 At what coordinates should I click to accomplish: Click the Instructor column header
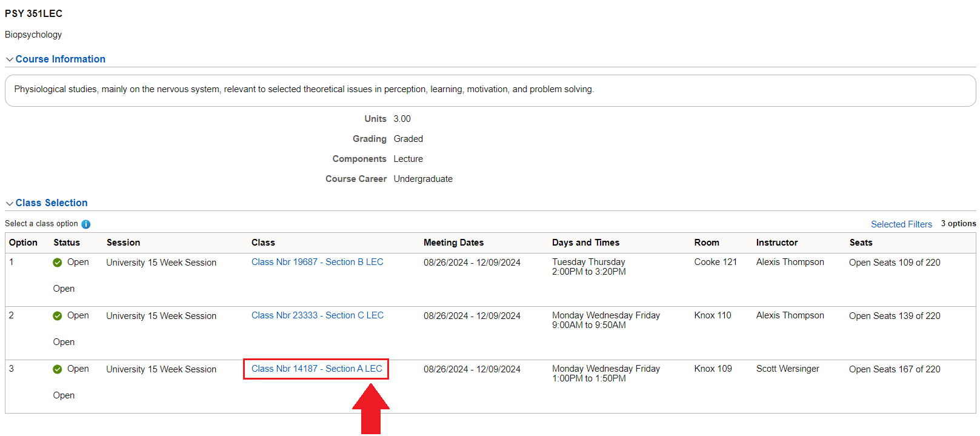click(776, 243)
